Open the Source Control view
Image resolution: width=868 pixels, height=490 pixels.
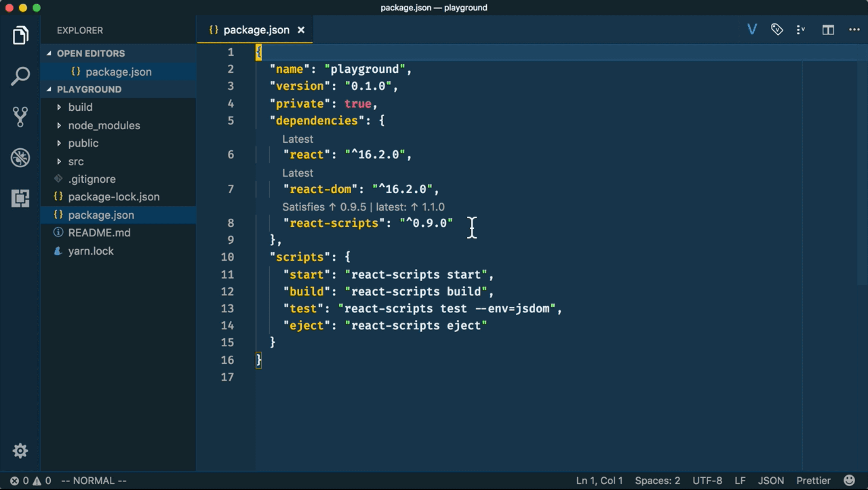point(20,117)
